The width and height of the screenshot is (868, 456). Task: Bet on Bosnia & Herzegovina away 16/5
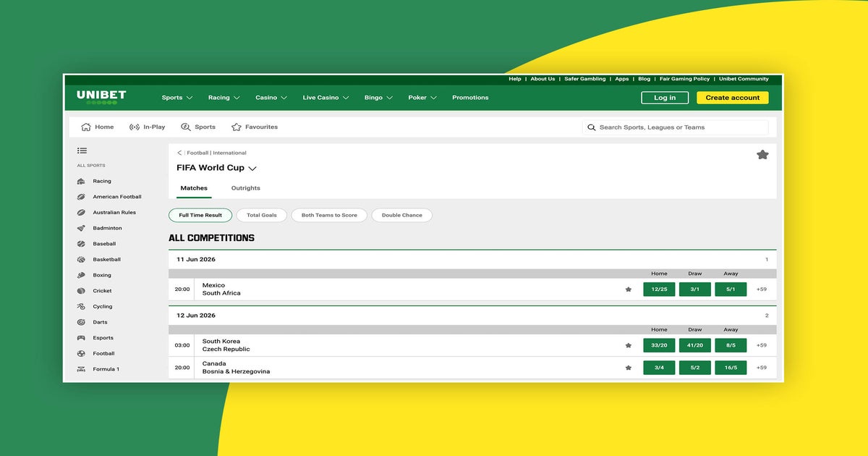[x=731, y=368]
